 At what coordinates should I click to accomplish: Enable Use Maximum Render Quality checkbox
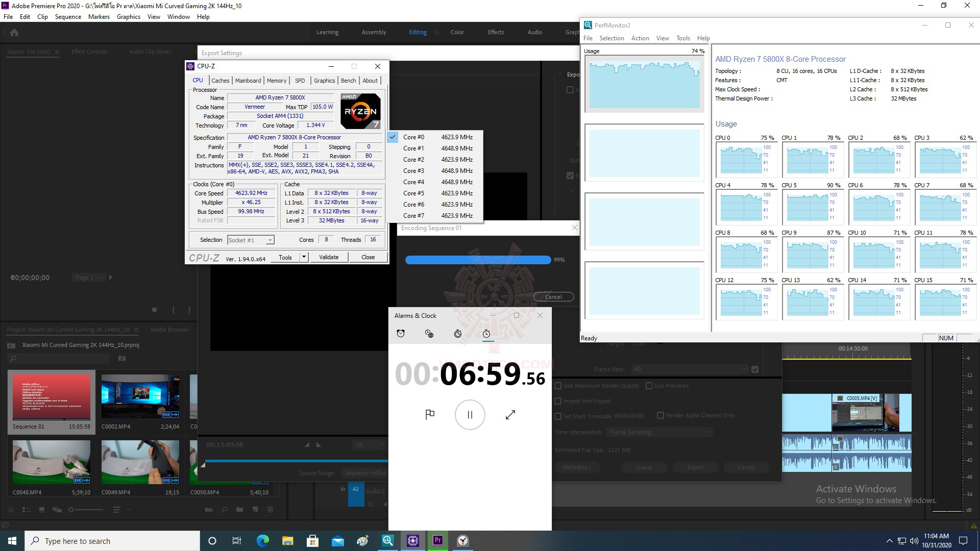[558, 386]
